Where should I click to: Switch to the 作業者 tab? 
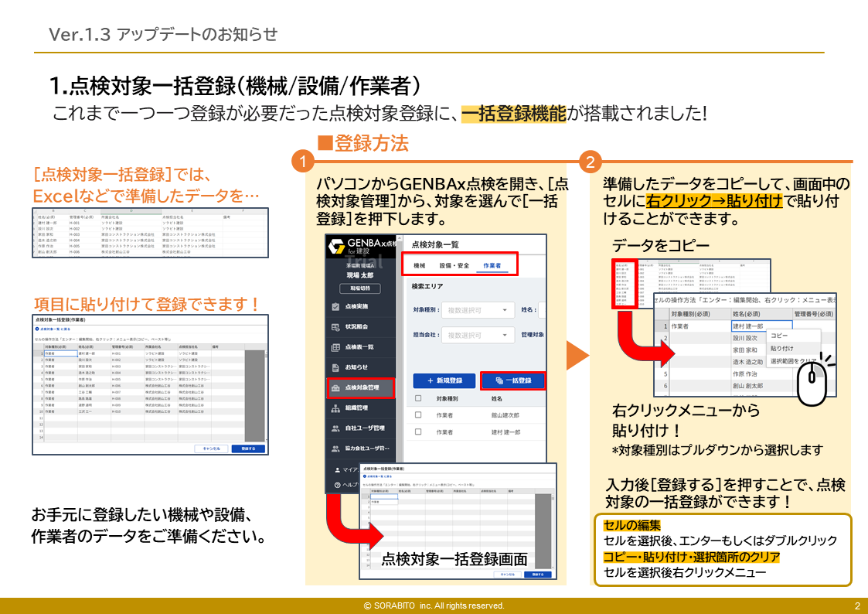[x=492, y=265]
